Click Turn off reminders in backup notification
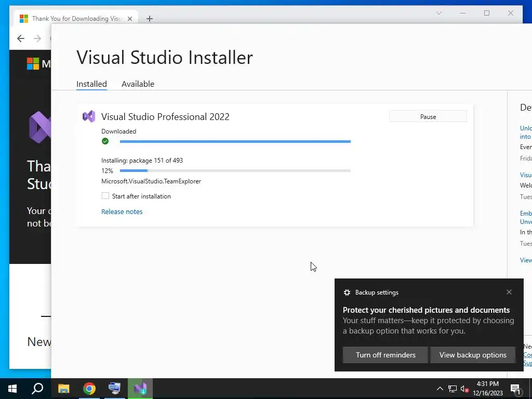The height and width of the screenshot is (399, 532). pyautogui.click(x=385, y=355)
